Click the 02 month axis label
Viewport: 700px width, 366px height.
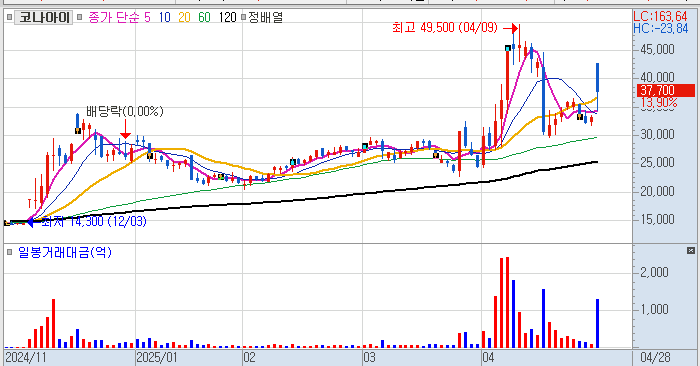[249, 358]
